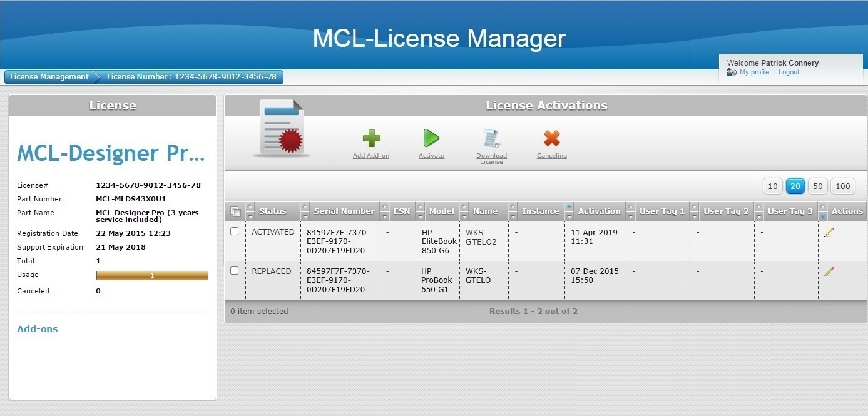The width and height of the screenshot is (868, 416).
Task: Show 20 results per page
Action: tap(795, 186)
